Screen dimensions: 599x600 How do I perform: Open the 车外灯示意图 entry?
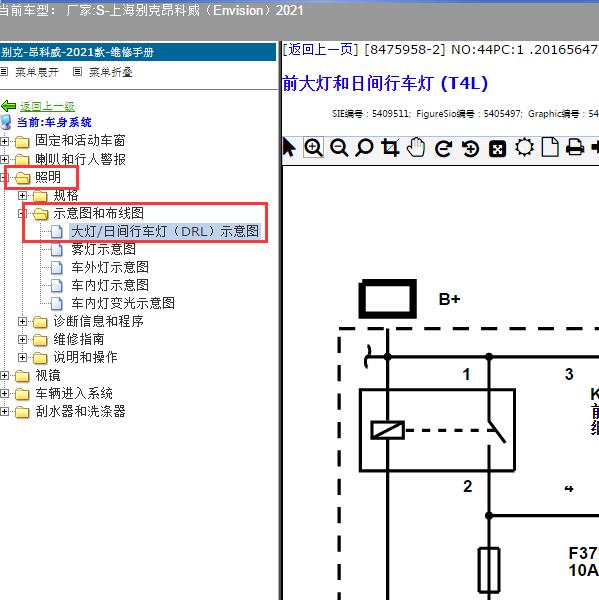pos(110,267)
